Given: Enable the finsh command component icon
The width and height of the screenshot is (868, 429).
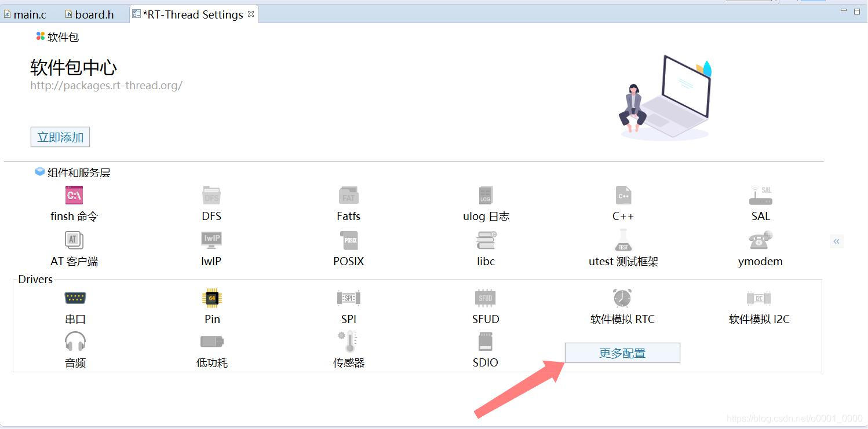Looking at the screenshot, I should coord(74,195).
